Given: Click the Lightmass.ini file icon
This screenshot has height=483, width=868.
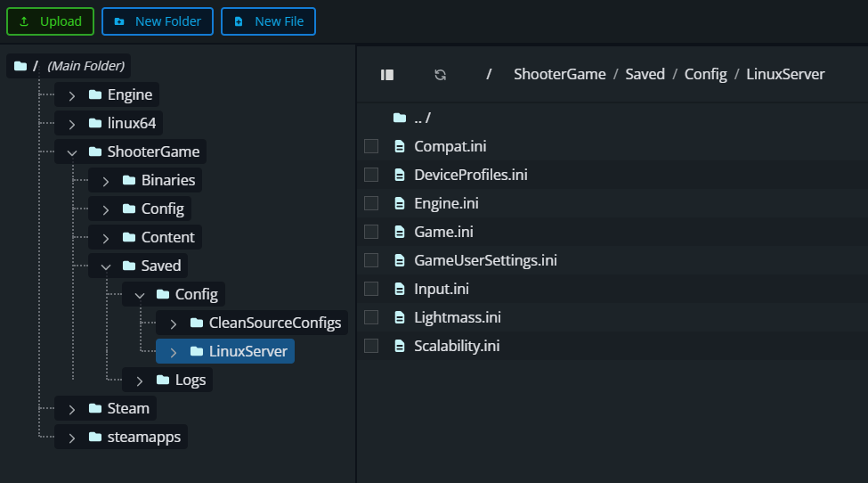Looking at the screenshot, I should click(x=400, y=317).
